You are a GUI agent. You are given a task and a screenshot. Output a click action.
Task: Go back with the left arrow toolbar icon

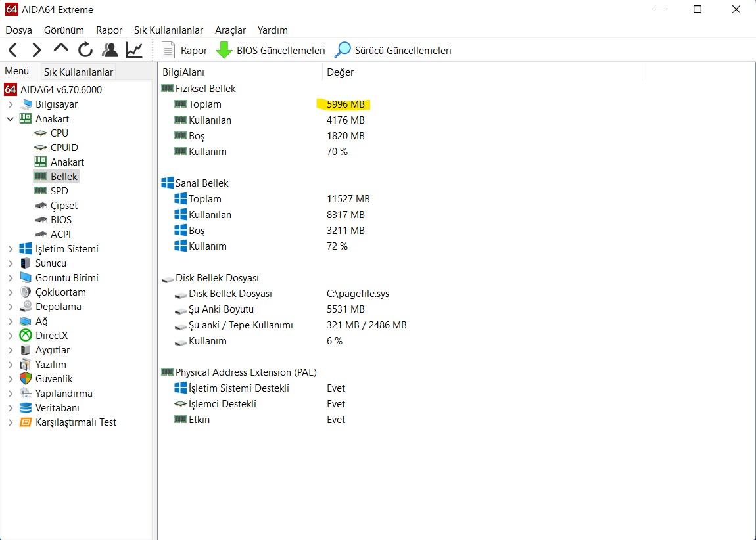[13, 50]
